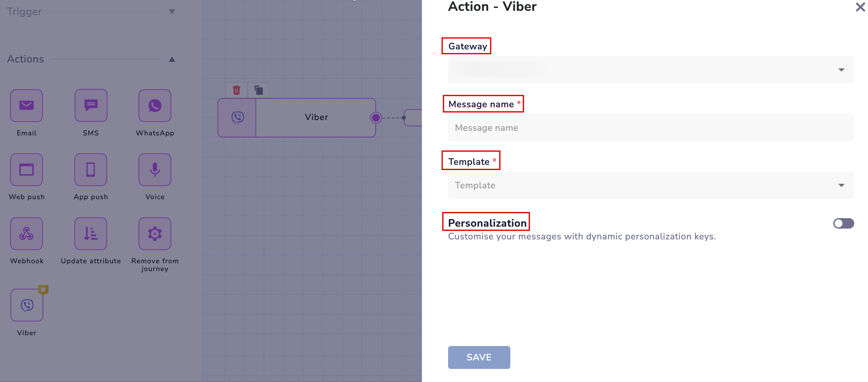This screenshot has height=382, width=868.
Task: Select the SMS action icon
Action: (91, 105)
